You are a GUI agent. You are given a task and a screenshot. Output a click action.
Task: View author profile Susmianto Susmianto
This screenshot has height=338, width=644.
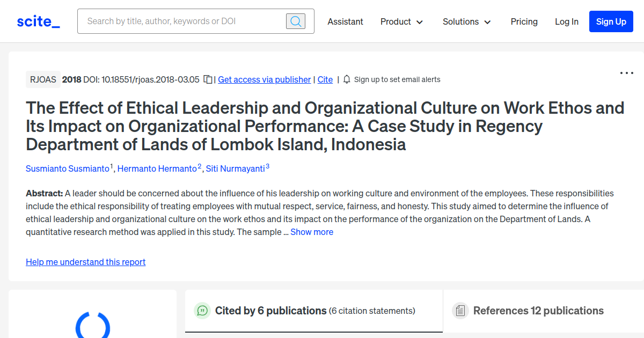(x=67, y=168)
